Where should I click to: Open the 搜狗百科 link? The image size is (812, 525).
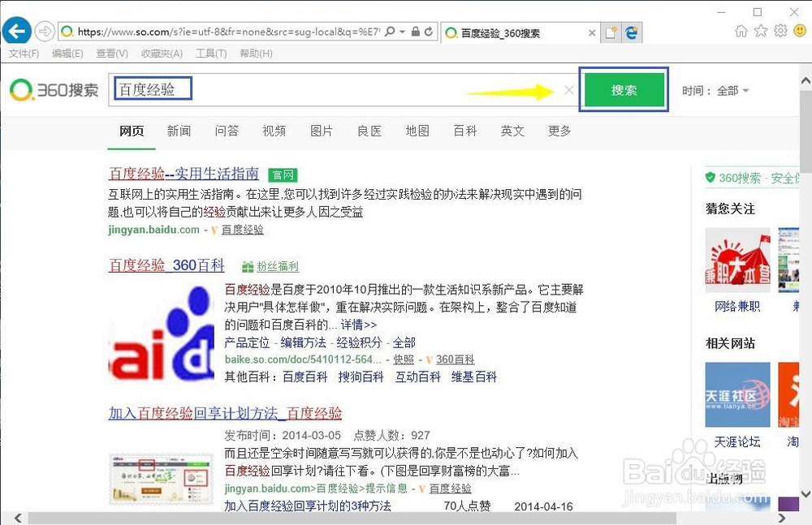tap(361, 377)
